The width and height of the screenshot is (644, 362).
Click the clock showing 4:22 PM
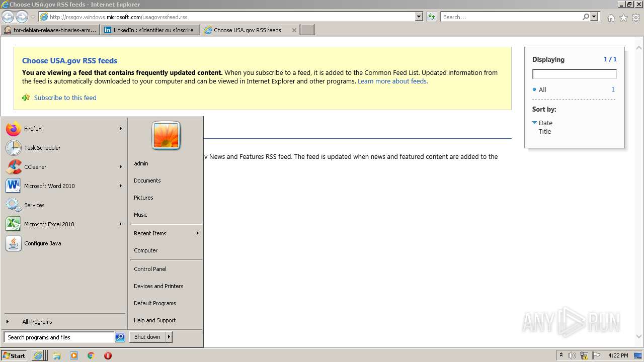pos(618,355)
